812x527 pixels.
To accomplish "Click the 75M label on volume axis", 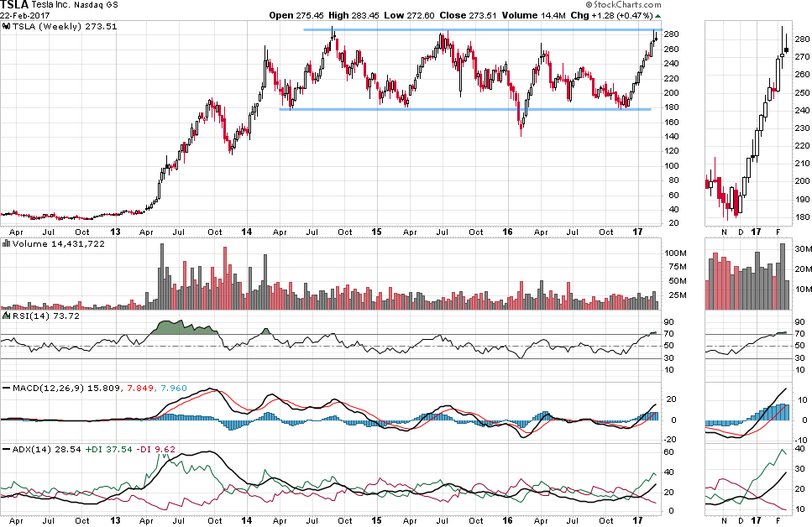I will coord(678,267).
